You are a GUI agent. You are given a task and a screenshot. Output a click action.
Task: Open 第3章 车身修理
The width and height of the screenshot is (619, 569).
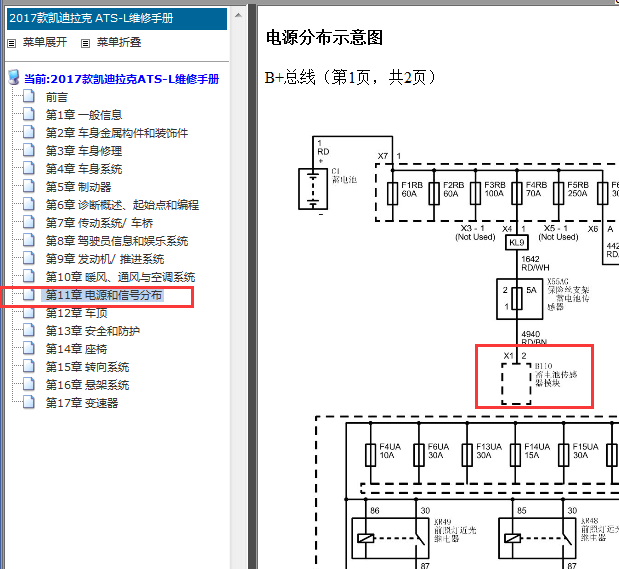[x=84, y=151]
